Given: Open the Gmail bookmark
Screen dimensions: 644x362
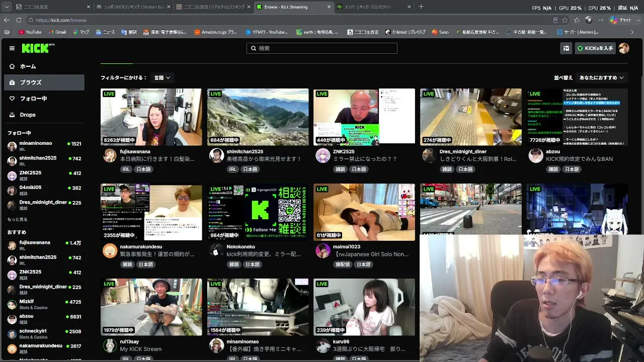Looking at the screenshot, I should click(57, 32).
